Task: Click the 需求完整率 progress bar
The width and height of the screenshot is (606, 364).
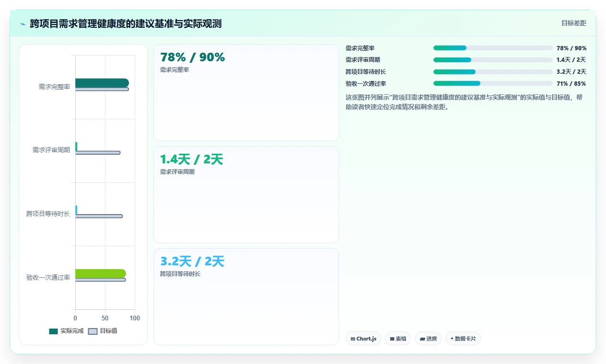Action: (x=493, y=48)
